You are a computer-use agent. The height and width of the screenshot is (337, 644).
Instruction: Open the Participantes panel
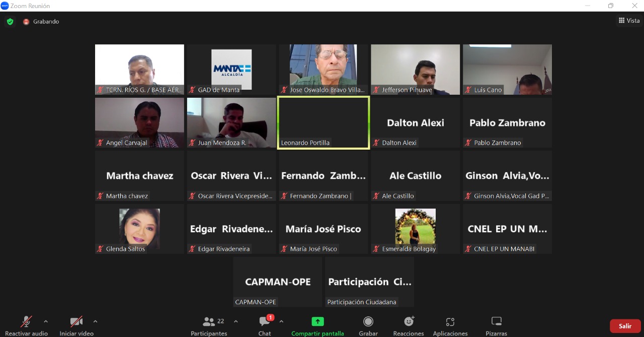point(209,325)
